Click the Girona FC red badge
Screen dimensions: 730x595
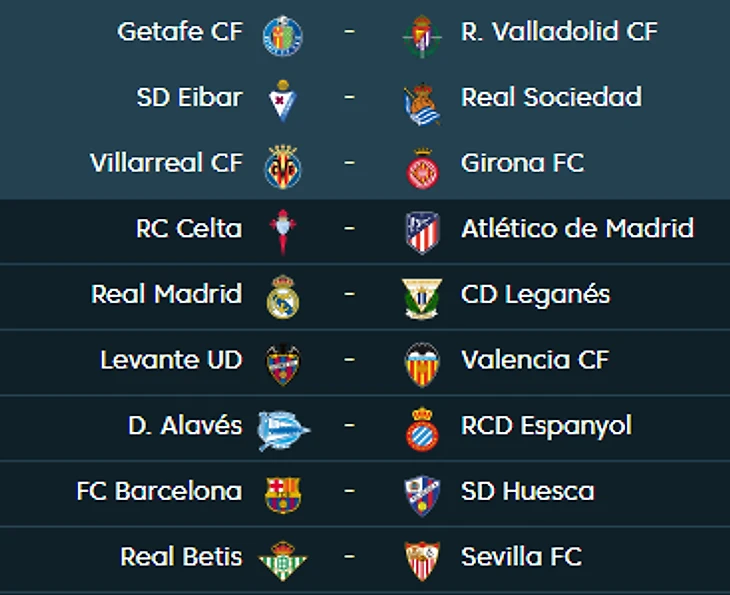coord(423,169)
